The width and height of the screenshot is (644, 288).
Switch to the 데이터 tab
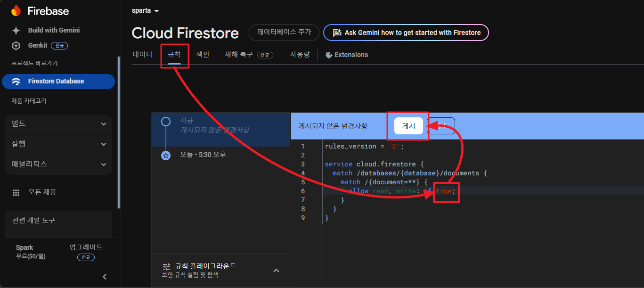click(142, 55)
